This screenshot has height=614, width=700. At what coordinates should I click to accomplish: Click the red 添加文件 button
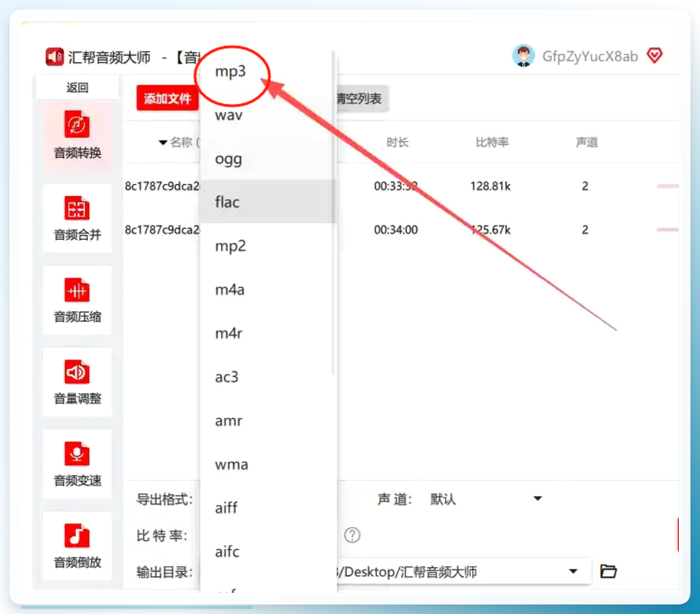167,98
